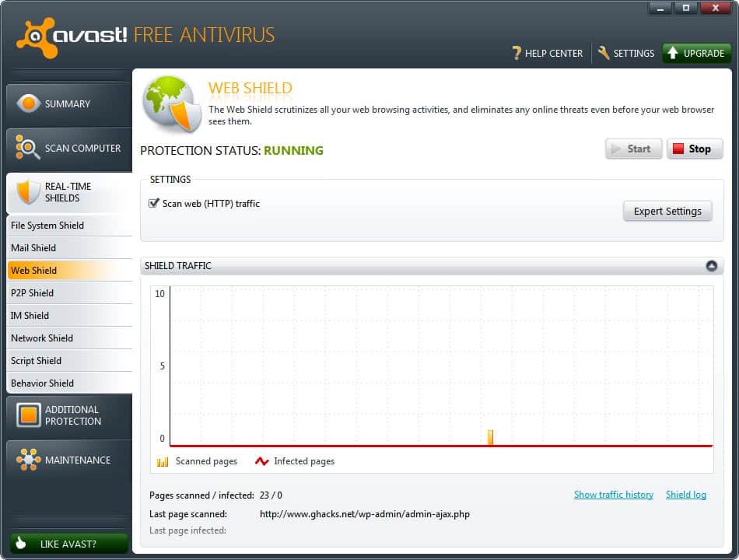
Task: Click the Like Avast thumbs-up icon
Action: [x=23, y=543]
